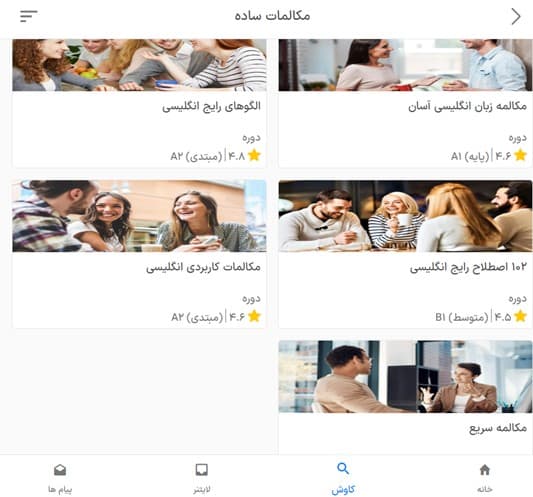533x497 pixels.
Task: Open the لایتنر box icon
Action: click(202, 470)
